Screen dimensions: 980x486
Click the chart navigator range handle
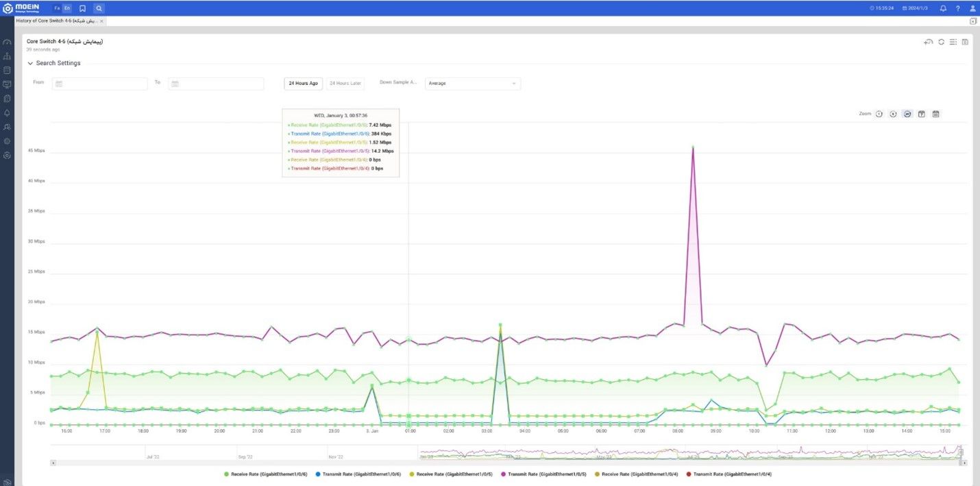(x=960, y=452)
